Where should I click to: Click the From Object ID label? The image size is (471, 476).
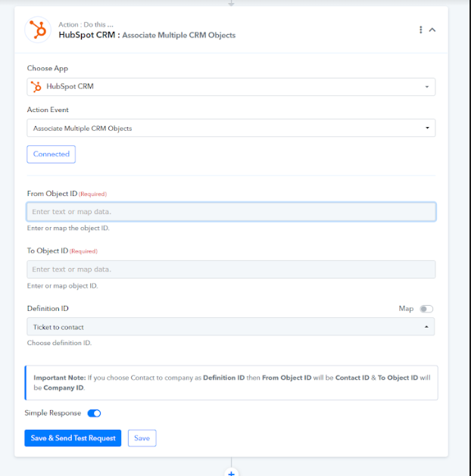pos(52,194)
